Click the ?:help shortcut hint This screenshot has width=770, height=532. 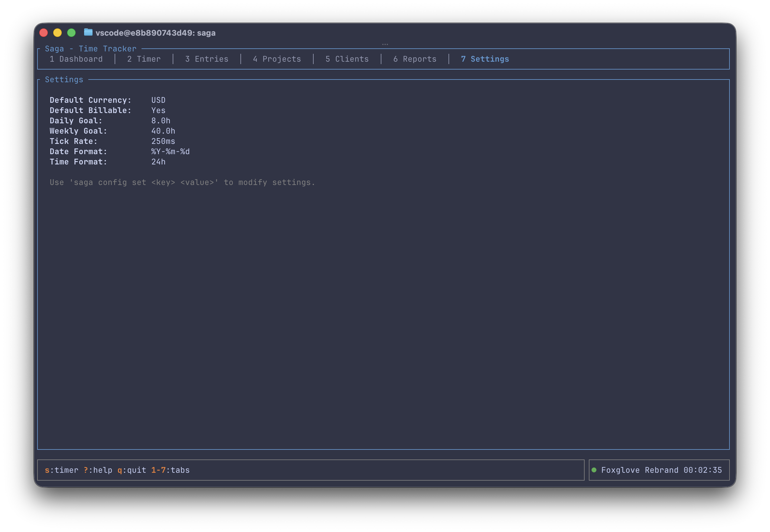(98, 470)
